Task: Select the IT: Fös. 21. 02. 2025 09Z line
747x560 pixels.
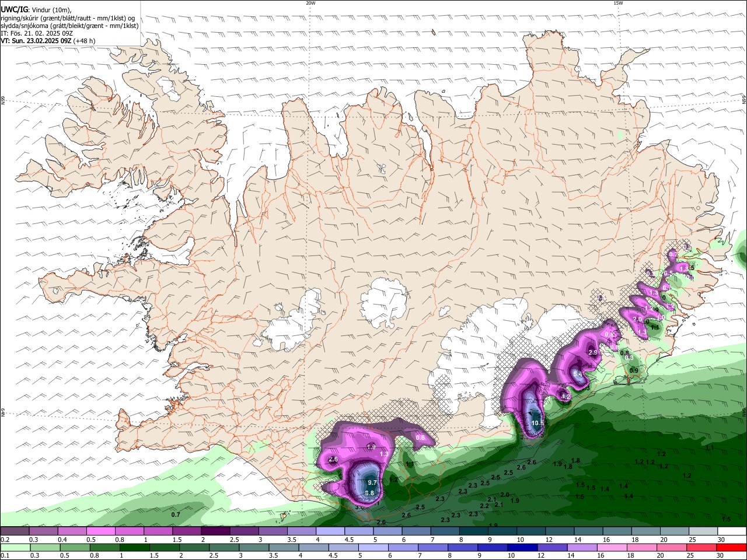Action: point(36,33)
